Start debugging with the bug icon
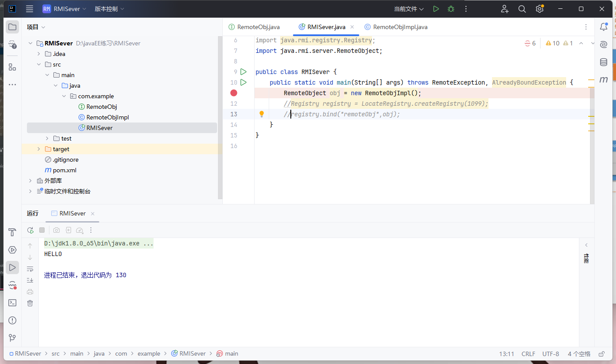This screenshot has height=364, width=616. point(451,9)
